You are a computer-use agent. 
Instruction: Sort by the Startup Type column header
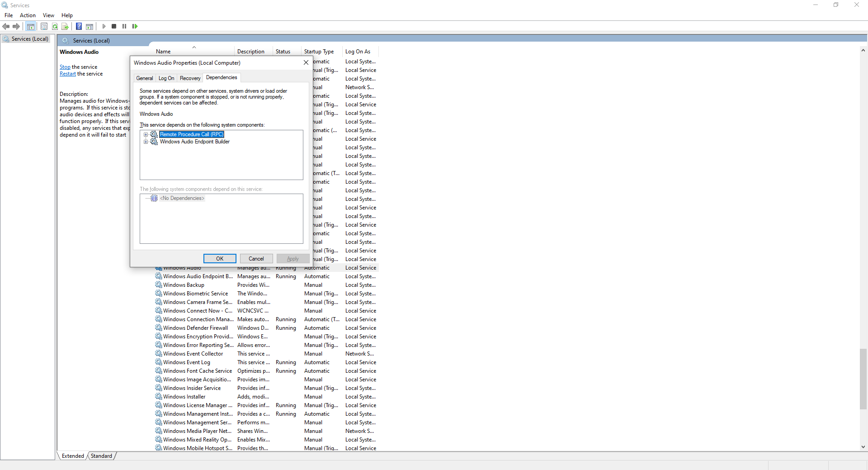[x=322, y=52]
